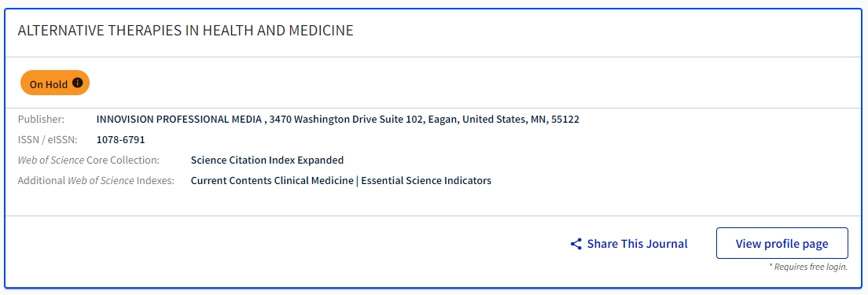Select the orange On Hold status badge
Viewport: 868px width, 295px height.
coord(55,83)
